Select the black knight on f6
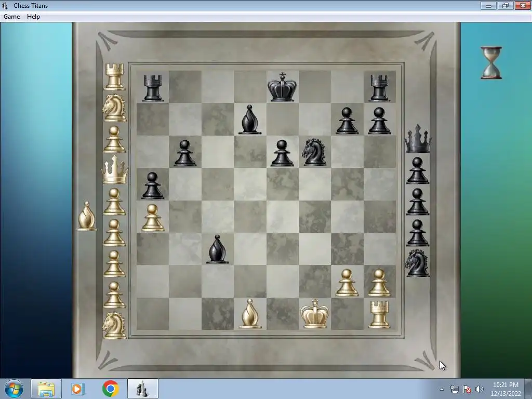This screenshot has height=399, width=532. [x=314, y=152]
